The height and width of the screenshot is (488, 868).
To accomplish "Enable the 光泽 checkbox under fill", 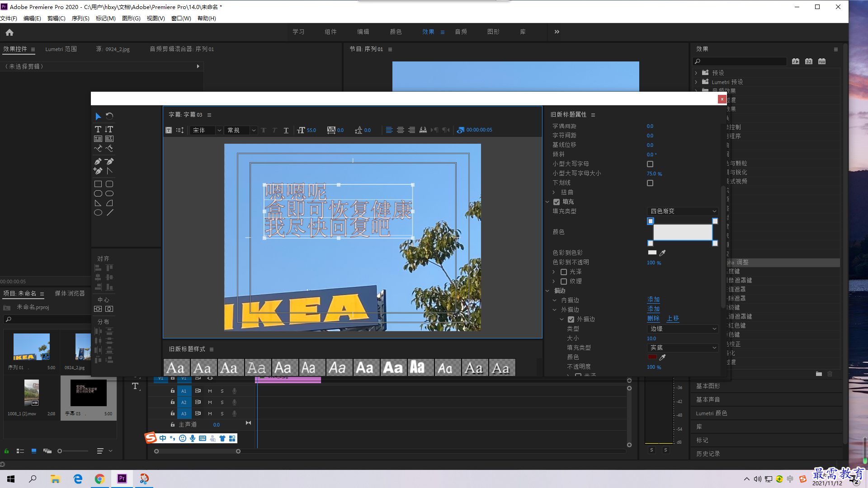I will [x=564, y=272].
